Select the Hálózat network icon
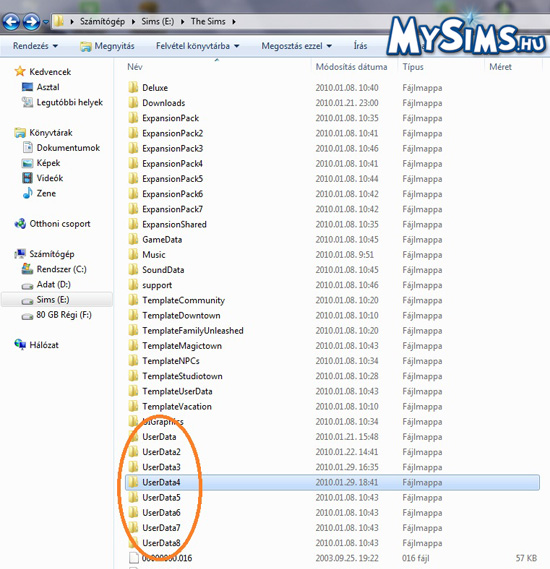Screen dimensions: 550x569 pos(20,345)
